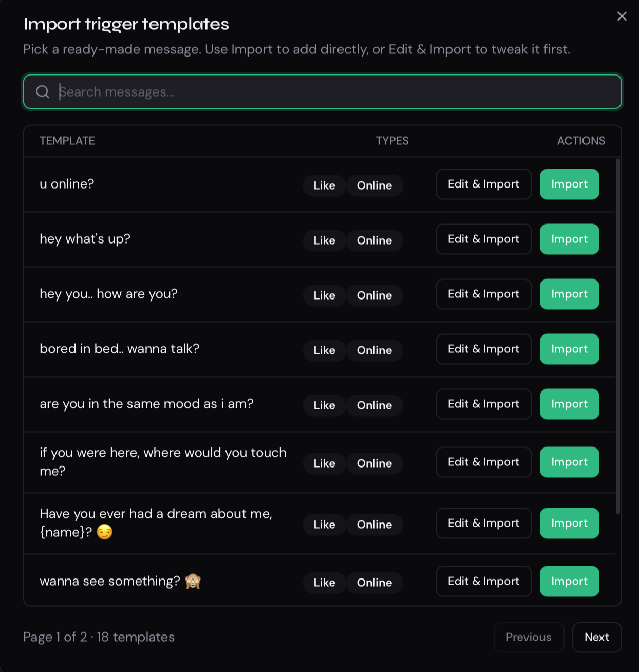Click the search magnifier icon
The width and height of the screenshot is (639, 672).
[43, 92]
